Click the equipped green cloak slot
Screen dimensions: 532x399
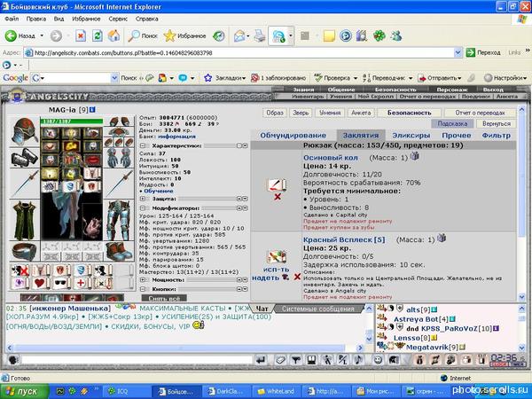(24, 220)
